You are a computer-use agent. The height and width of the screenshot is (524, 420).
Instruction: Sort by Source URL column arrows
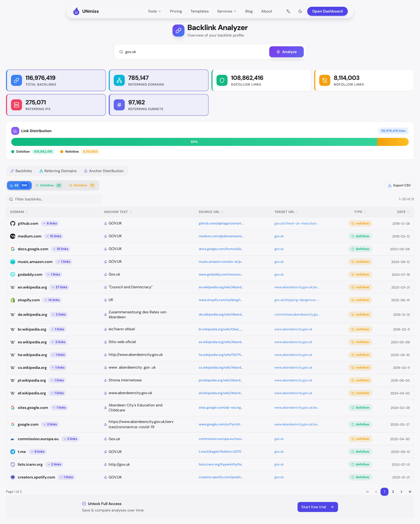(x=222, y=212)
